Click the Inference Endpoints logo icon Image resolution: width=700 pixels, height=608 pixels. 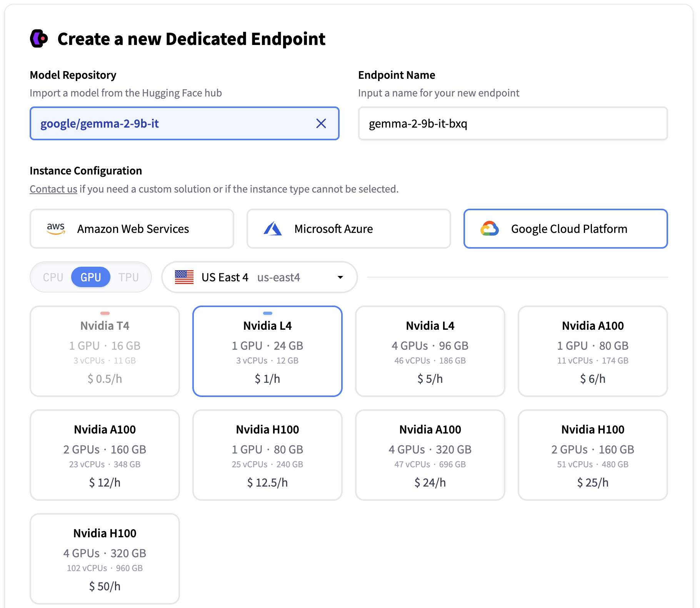click(39, 38)
